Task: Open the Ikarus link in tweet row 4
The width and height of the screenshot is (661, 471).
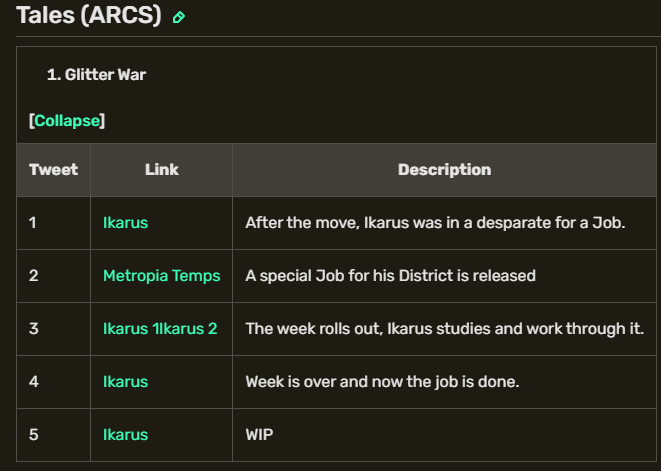Action: (x=125, y=381)
